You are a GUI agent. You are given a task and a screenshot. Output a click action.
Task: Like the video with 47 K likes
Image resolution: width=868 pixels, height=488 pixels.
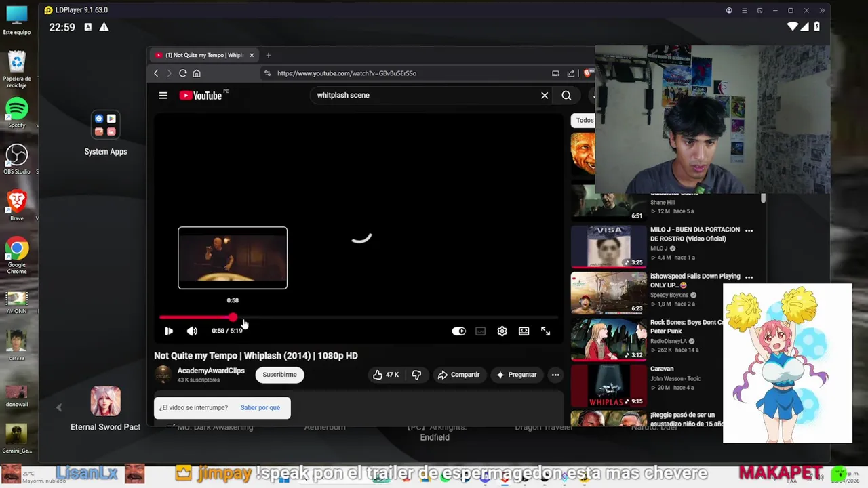point(385,375)
